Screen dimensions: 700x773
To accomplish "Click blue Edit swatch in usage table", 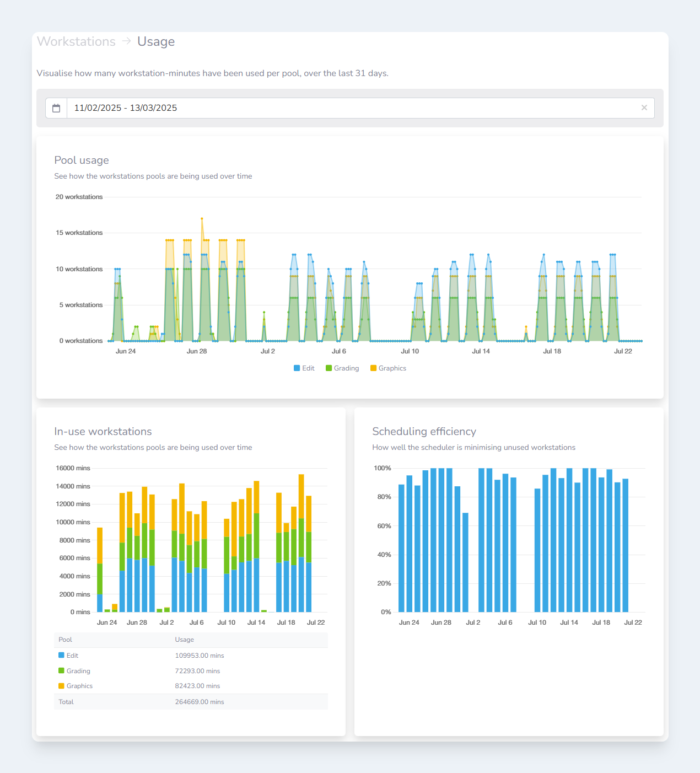I will pos(61,656).
